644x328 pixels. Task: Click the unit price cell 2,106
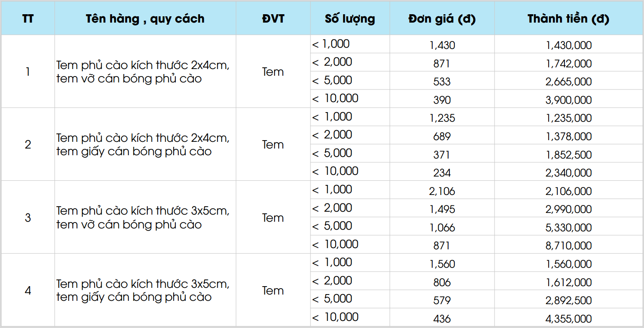442,190
